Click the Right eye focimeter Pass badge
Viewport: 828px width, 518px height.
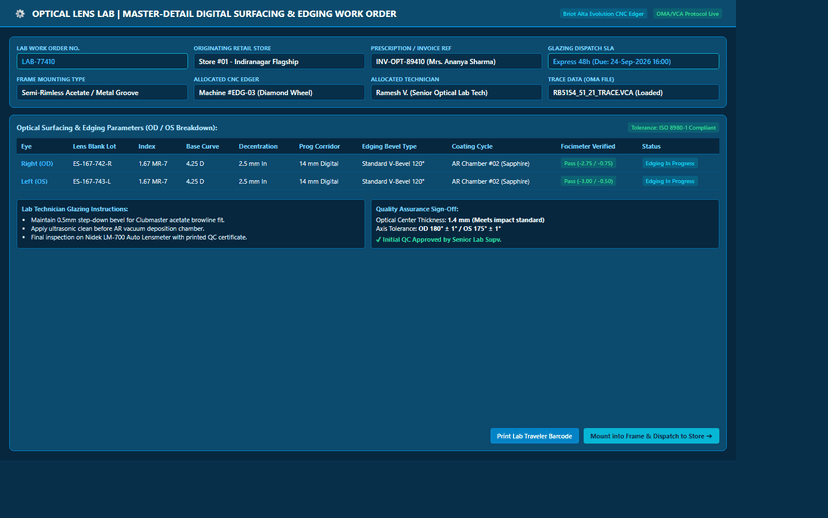click(x=588, y=164)
